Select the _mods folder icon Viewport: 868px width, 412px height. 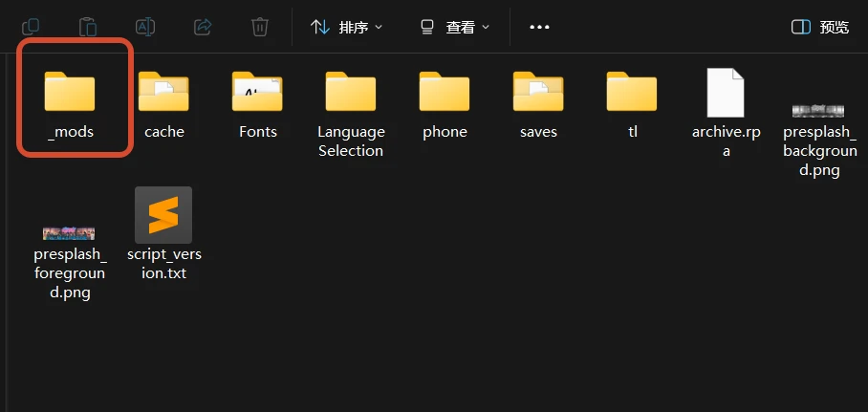pyautogui.click(x=70, y=92)
